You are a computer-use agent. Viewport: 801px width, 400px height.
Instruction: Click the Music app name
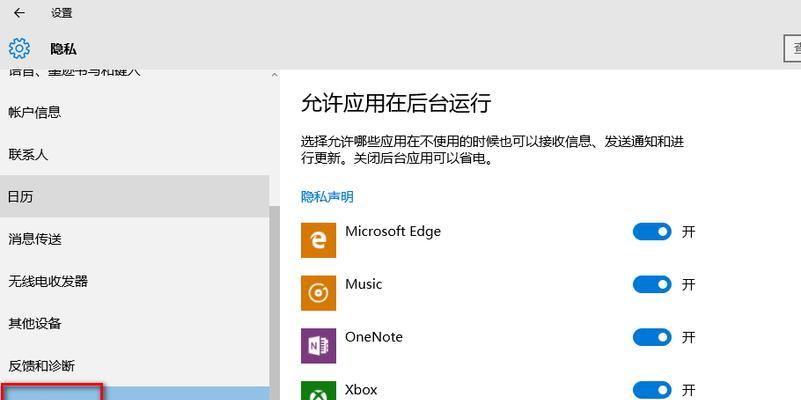364,284
